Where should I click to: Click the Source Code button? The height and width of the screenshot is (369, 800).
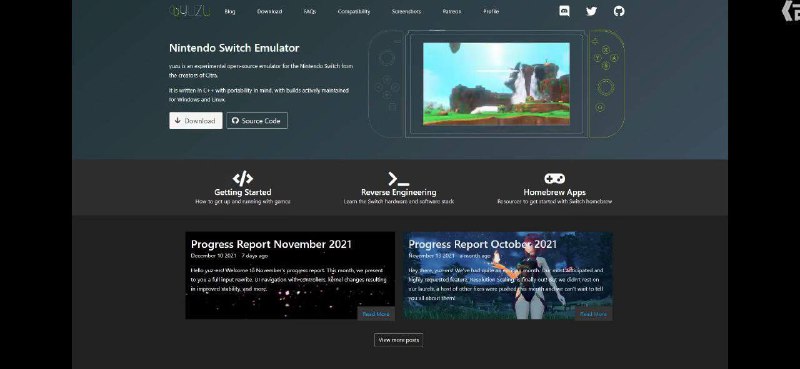(x=257, y=120)
